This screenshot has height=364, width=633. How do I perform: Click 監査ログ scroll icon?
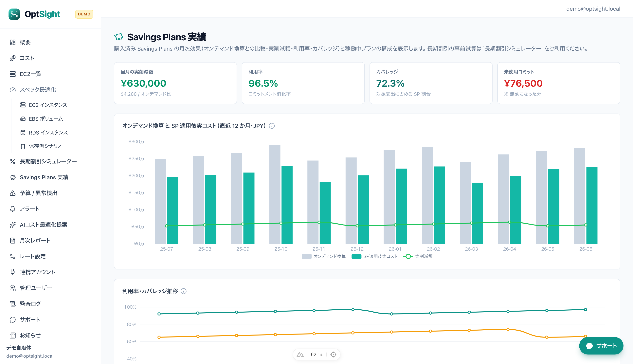coord(12,304)
